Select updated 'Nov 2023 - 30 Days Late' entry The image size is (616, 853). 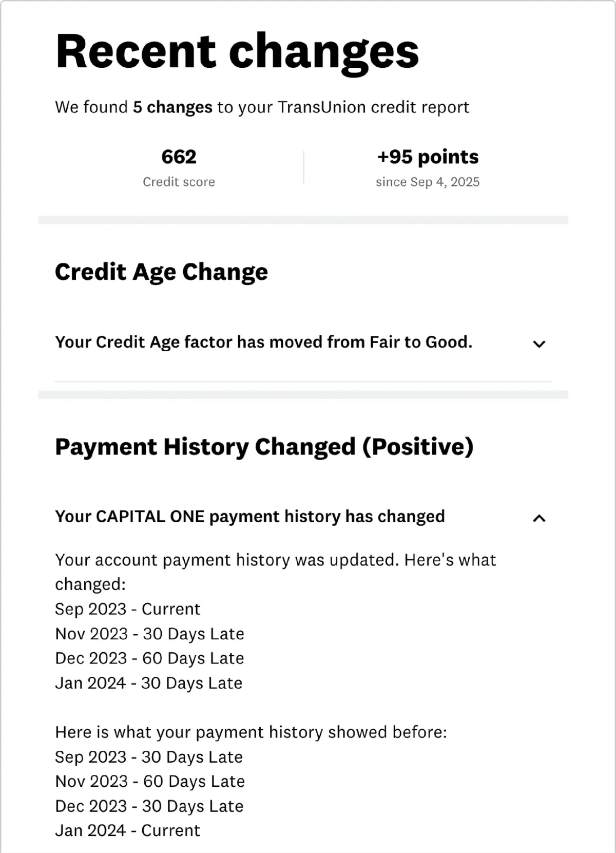(149, 634)
